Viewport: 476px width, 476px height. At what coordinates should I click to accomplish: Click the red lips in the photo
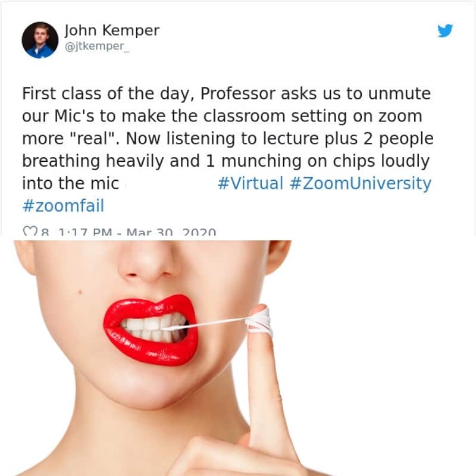tap(151, 330)
